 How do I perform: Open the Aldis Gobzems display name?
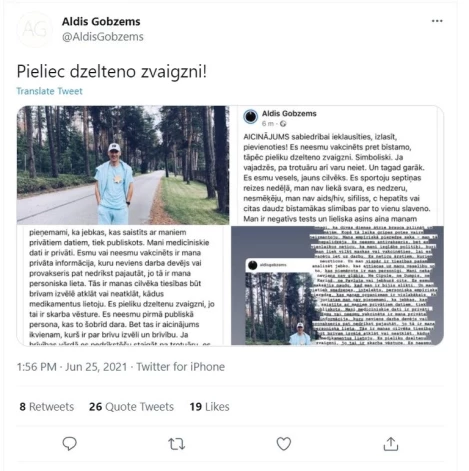[101, 22]
